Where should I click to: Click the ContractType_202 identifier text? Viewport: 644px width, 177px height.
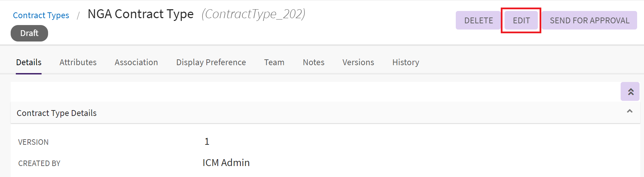(x=253, y=14)
